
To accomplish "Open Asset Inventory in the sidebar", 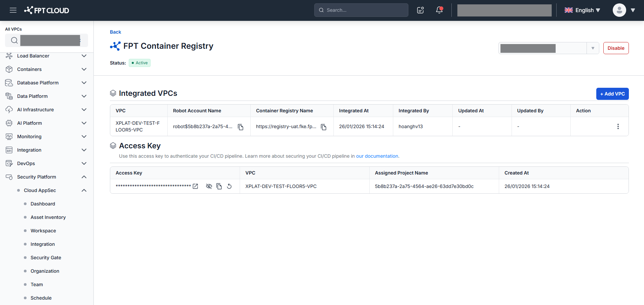I will [x=48, y=217].
